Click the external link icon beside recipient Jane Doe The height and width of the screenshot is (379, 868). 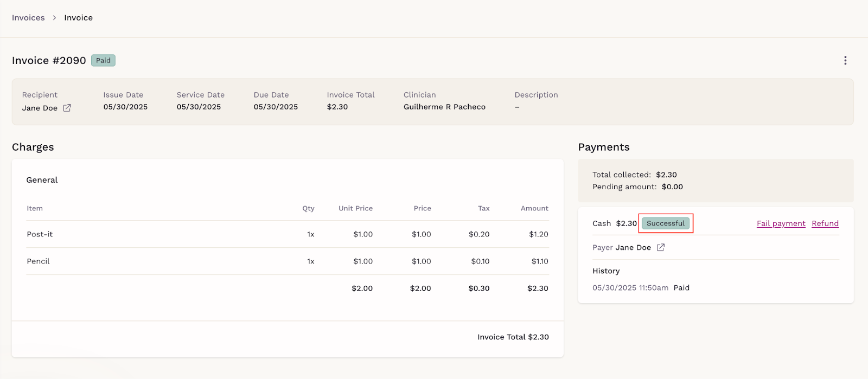point(67,108)
